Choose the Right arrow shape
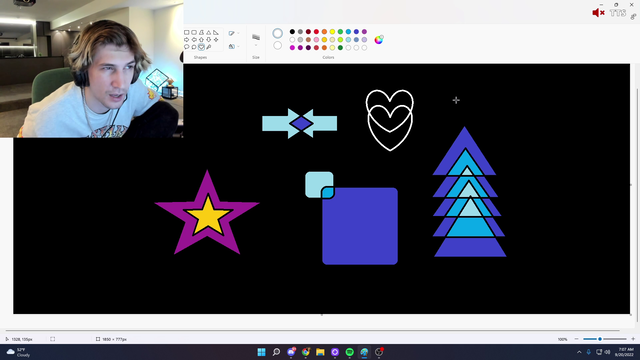640x360 pixels. tap(187, 40)
